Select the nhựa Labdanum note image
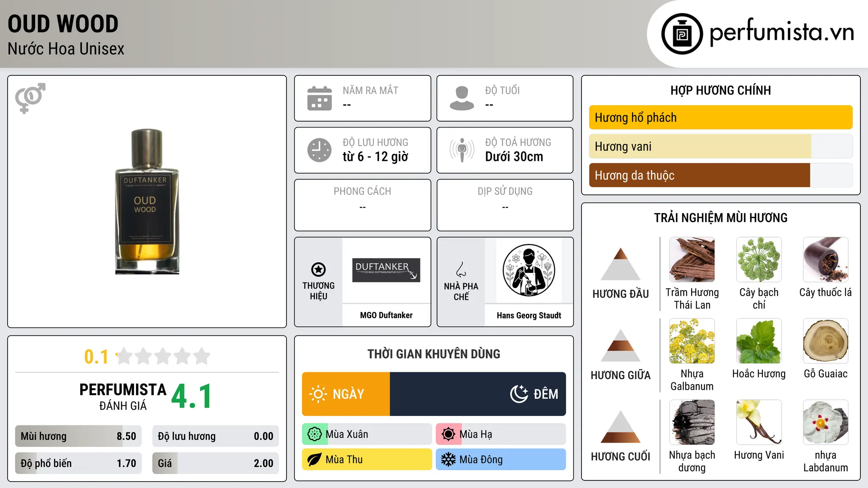This screenshot has height=488, width=868. click(826, 422)
